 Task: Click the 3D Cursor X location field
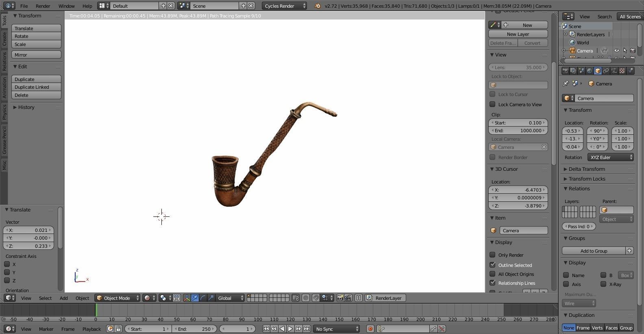(518, 190)
